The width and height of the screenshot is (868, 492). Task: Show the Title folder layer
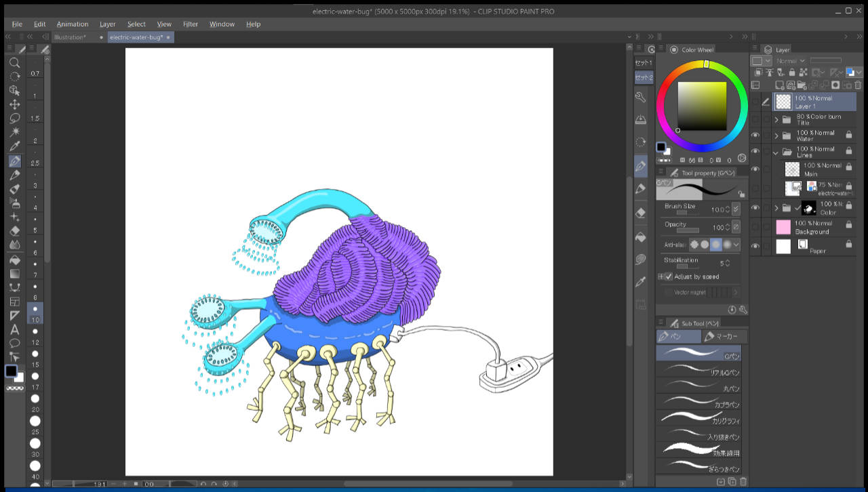tap(755, 119)
